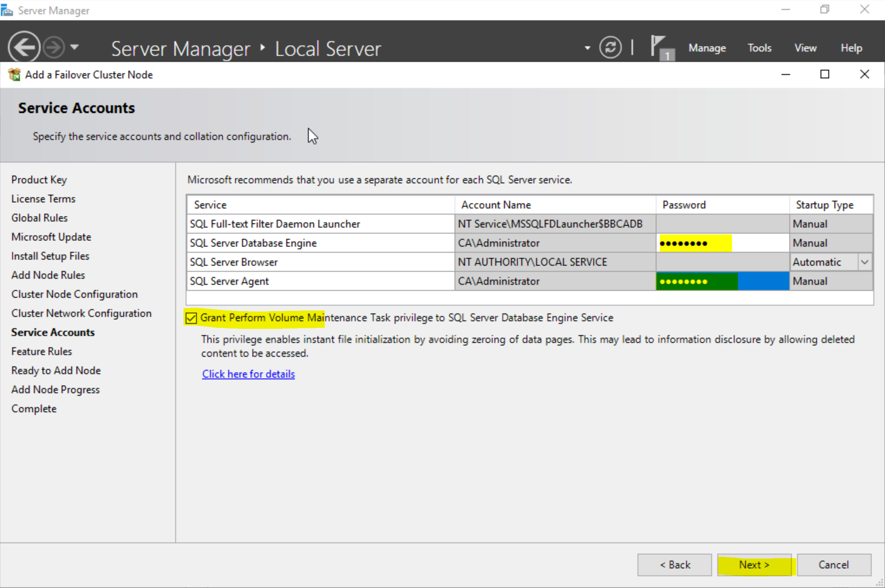This screenshot has width=885, height=588.
Task: Select Add Node Progress step
Action: (56, 390)
